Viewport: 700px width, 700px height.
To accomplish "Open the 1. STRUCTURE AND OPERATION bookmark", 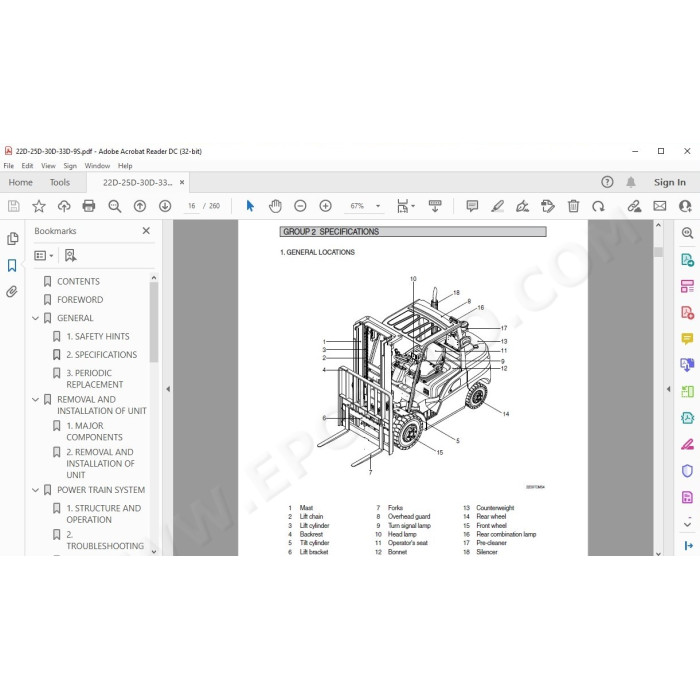I will pyautogui.click(x=104, y=514).
